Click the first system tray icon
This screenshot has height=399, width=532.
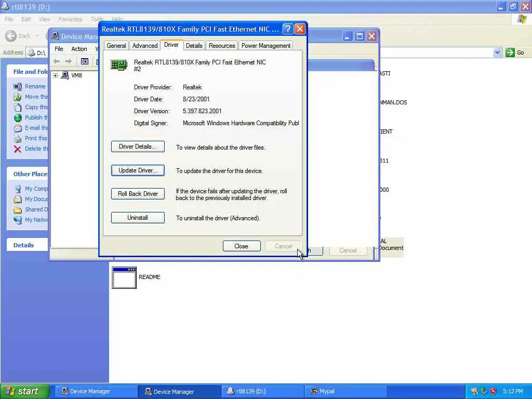[x=474, y=391]
